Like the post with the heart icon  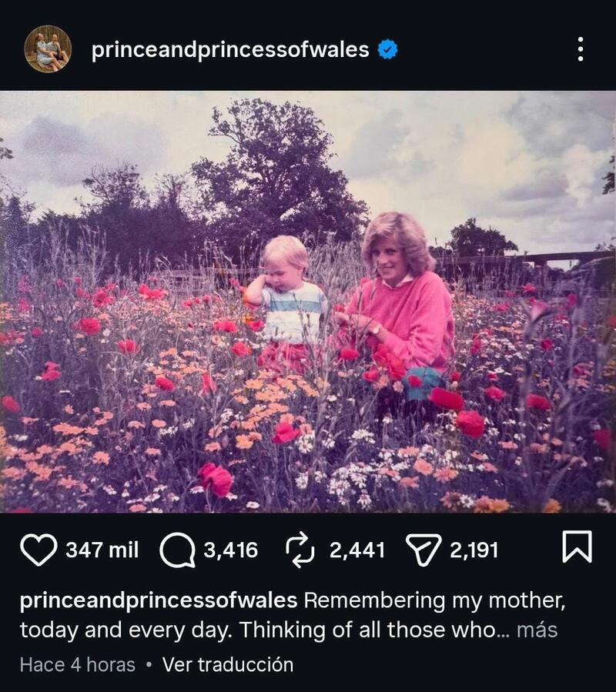point(38,550)
